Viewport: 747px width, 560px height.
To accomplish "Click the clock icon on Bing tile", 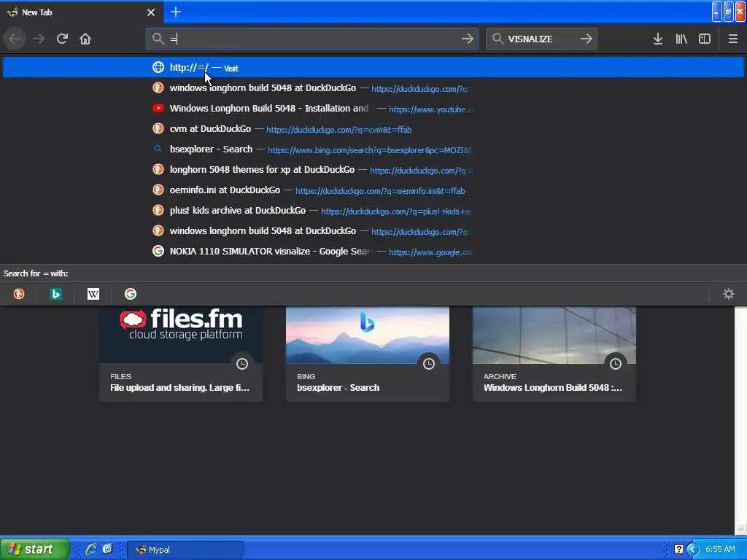I will coord(429,364).
